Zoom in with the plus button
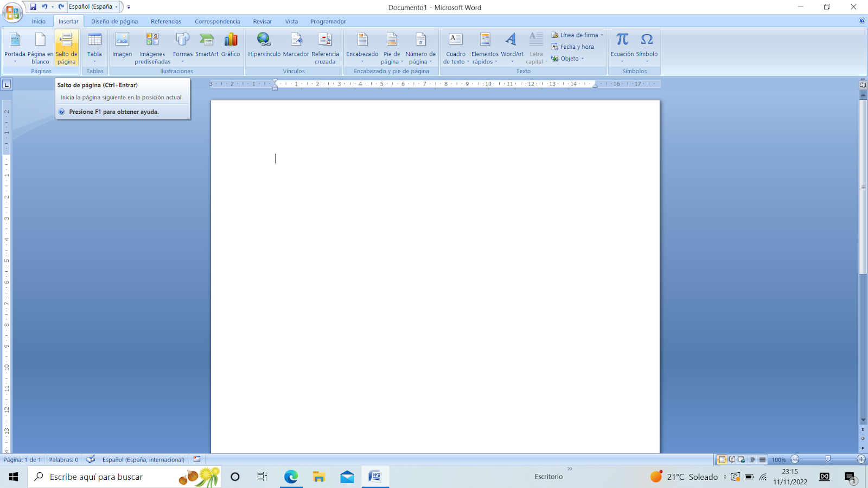 (861, 459)
